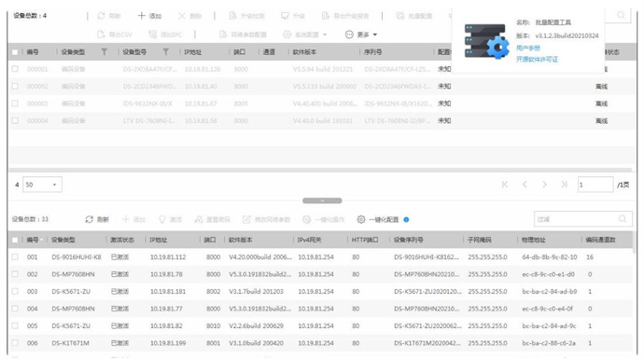Viewport: 644px width, 359px height.
Task: Click the 升级检测 upgrade check icon
Action: pos(233,16)
